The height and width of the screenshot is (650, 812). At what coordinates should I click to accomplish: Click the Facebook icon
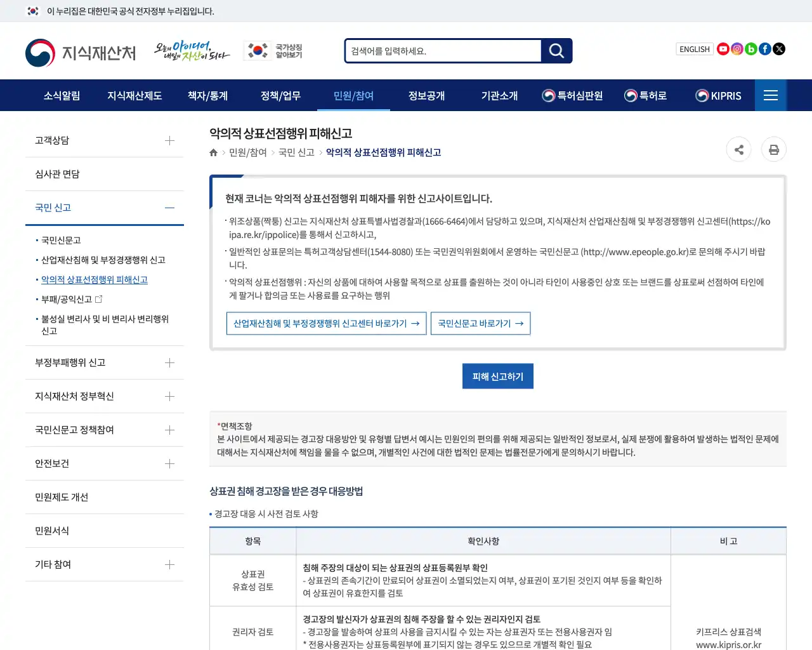point(764,49)
